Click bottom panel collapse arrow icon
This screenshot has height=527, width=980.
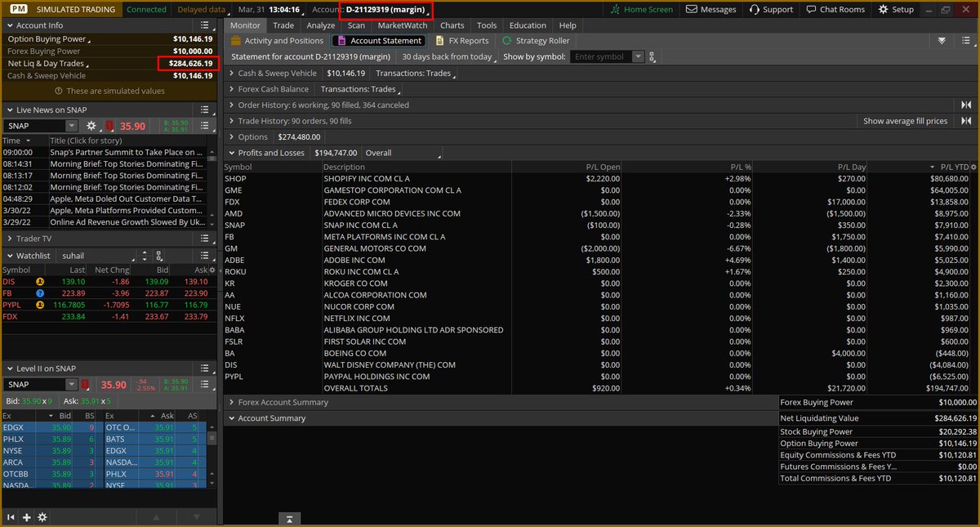click(288, 518)
